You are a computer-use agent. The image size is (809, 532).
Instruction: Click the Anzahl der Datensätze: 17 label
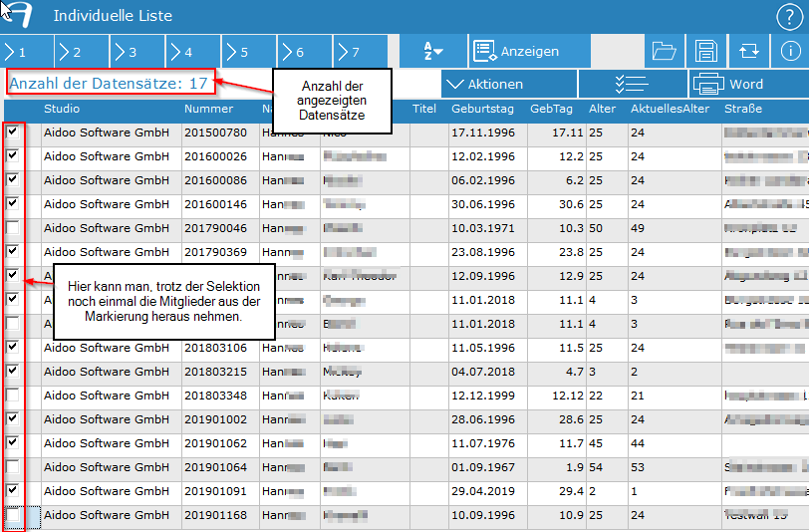coord(109,83)
